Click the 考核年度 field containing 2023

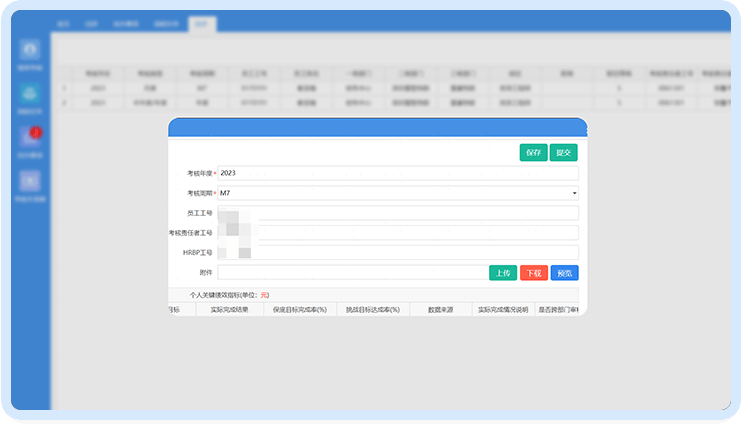398,173
